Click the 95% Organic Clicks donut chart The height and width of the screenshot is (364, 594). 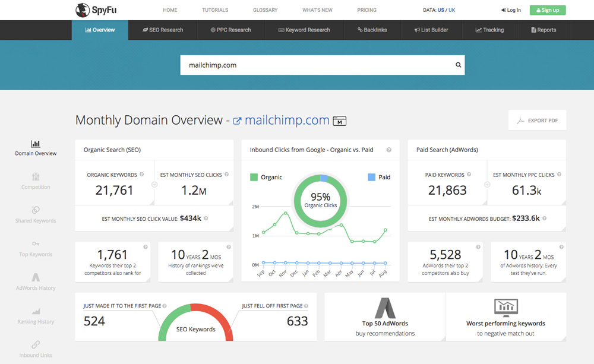321,200
